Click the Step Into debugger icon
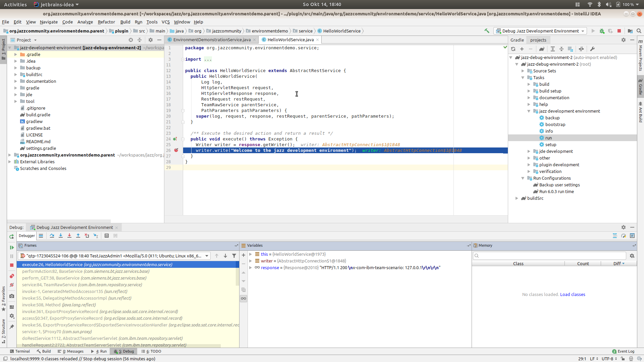This screenshot has width=644, height=362. tap(61, 236)
